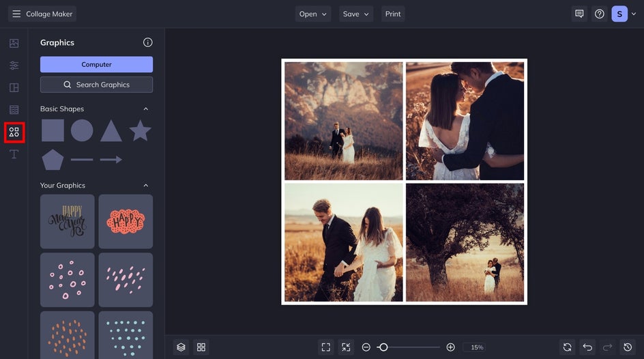This screenshot has width=644, height=359.
Task: Toggle fit to screen view
Action: [326, 347]
